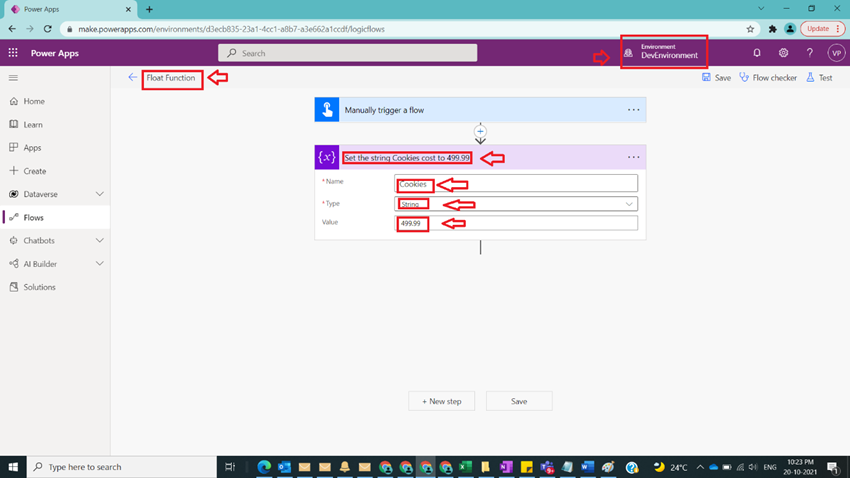Open the environment picker DevEnvironment

tap(663, 52)
